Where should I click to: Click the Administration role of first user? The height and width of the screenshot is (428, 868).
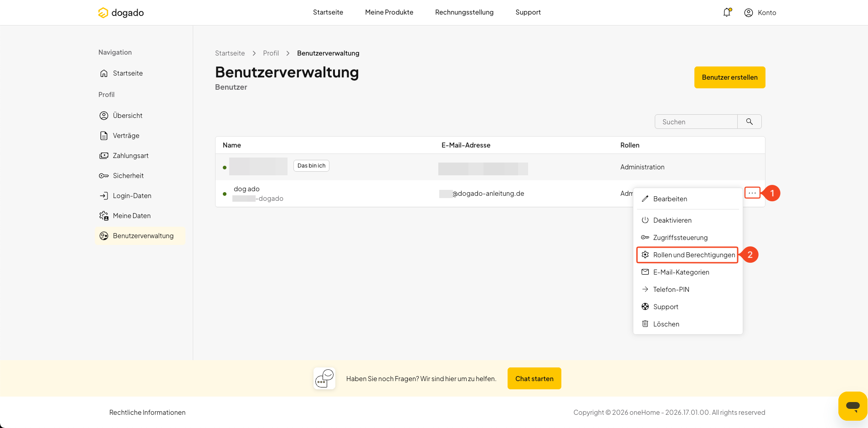click(642, 167)
